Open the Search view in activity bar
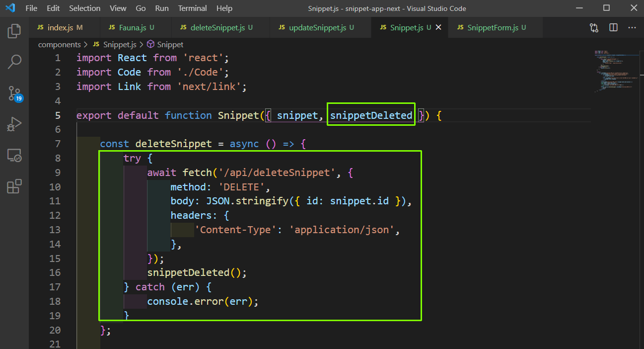The image size is (644, 349). (14, 62)
